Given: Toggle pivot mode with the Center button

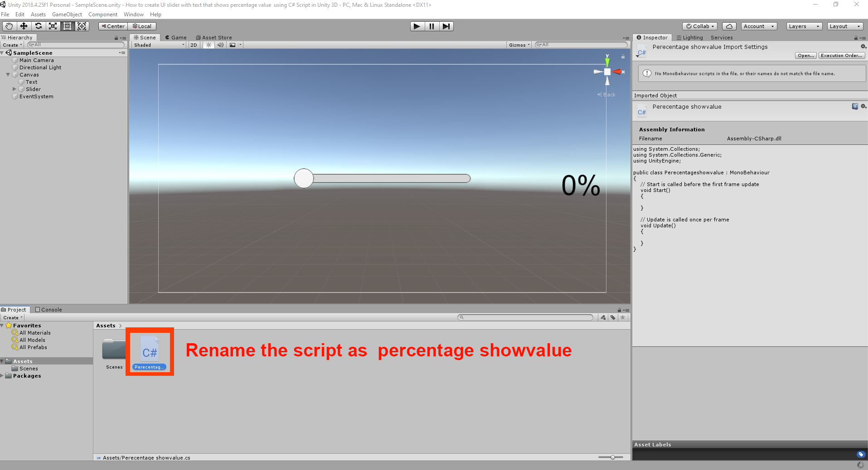Looking at the screenshot, I should 112,26.
